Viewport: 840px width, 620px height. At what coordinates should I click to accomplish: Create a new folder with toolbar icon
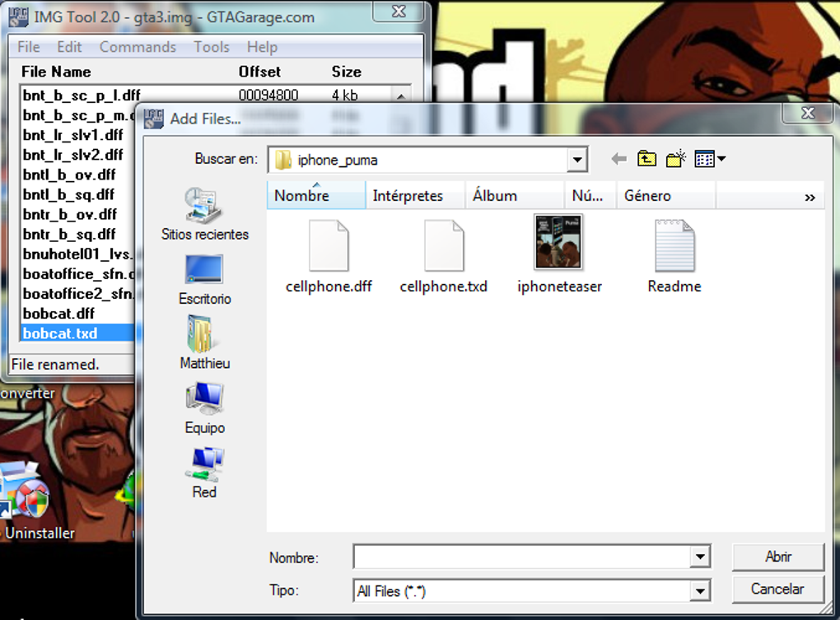tap(676, 158)
